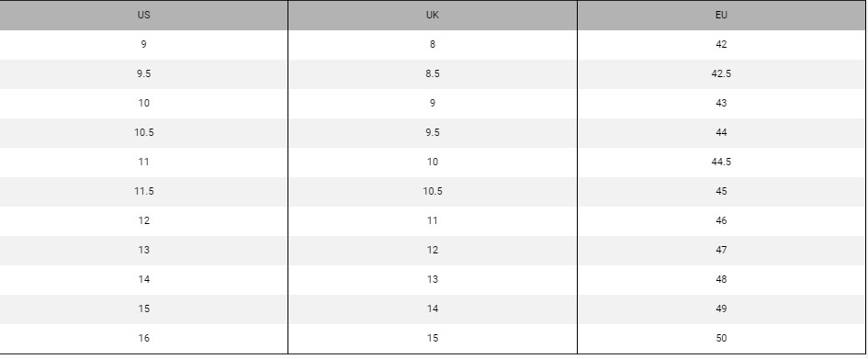
Task: Click US size 16 cell
Action: point(144,339)
